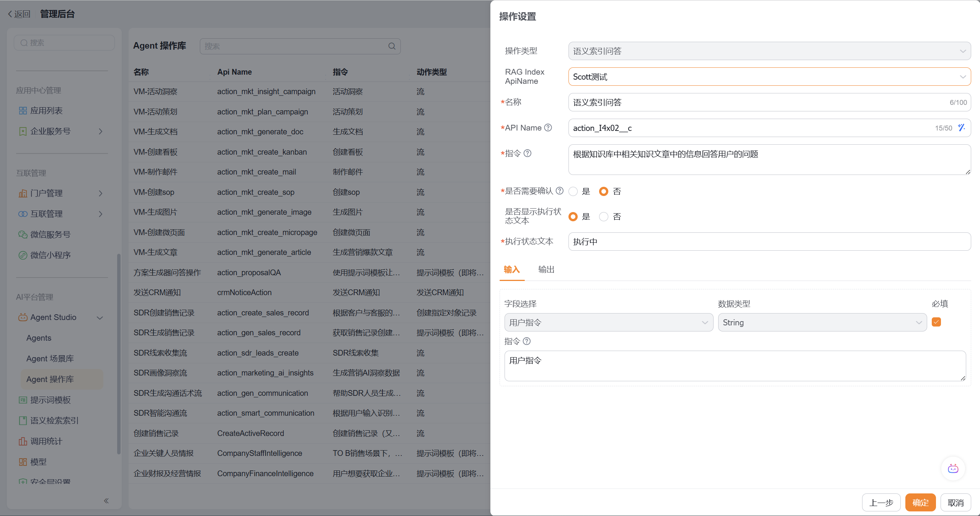Open 调用统计 from the sidebar

(46, 441)
